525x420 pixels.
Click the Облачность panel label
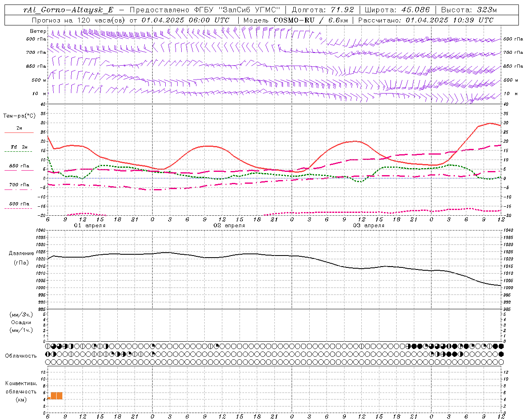[x=21, y=356]
